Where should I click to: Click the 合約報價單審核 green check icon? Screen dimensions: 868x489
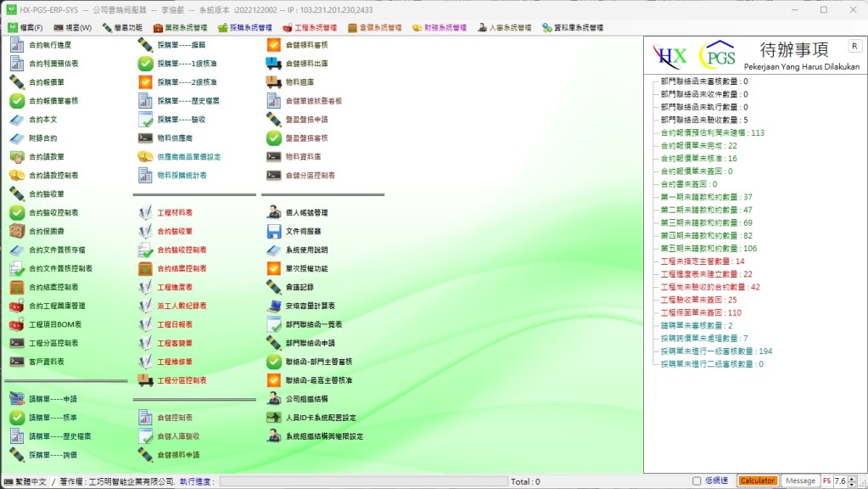click(x=17, y=100)
